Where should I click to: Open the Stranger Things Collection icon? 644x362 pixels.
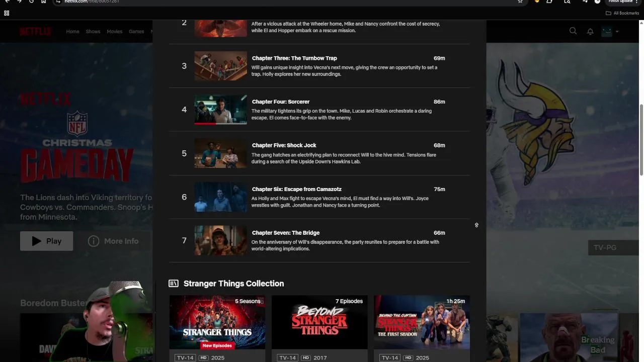(x=174, y=284)
